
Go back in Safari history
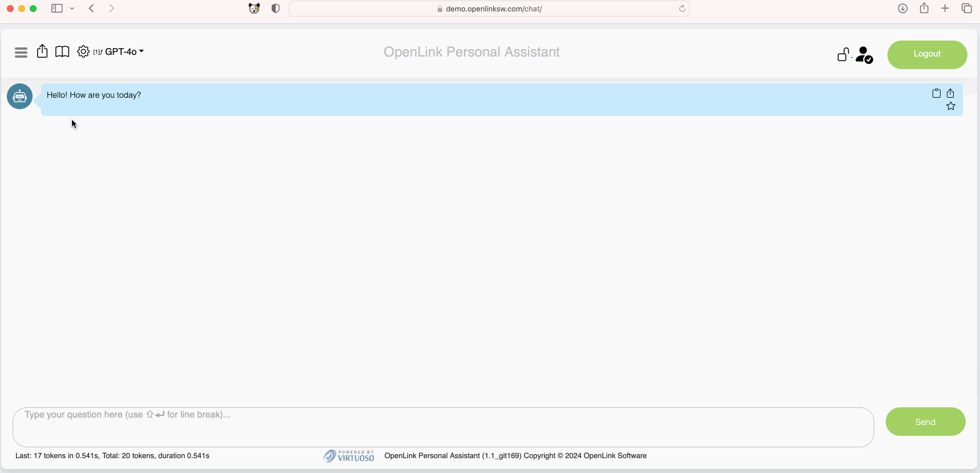[91, 9]
